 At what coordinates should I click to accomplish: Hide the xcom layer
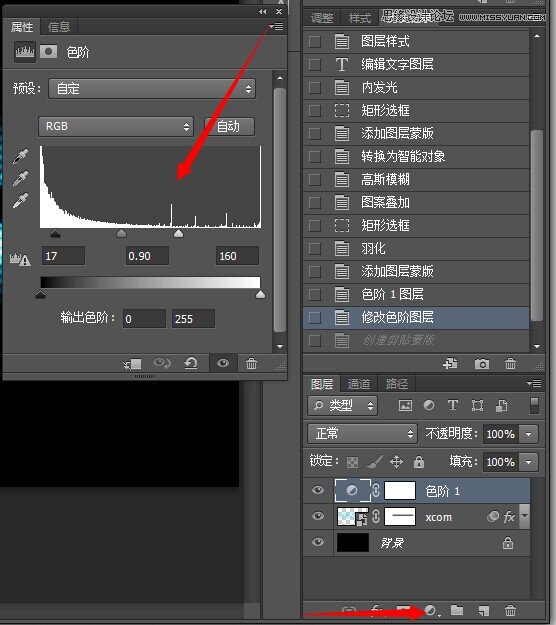[318, 516]
